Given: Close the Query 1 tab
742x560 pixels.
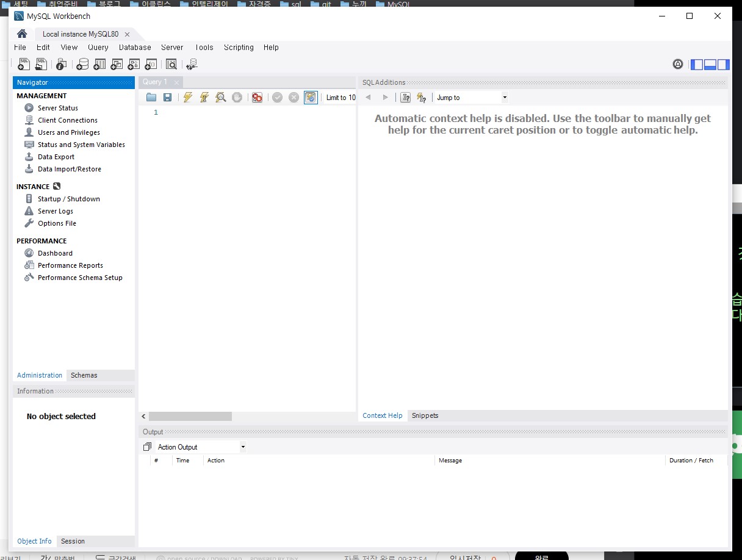Looking at the screenshot, I should [176, 82].
